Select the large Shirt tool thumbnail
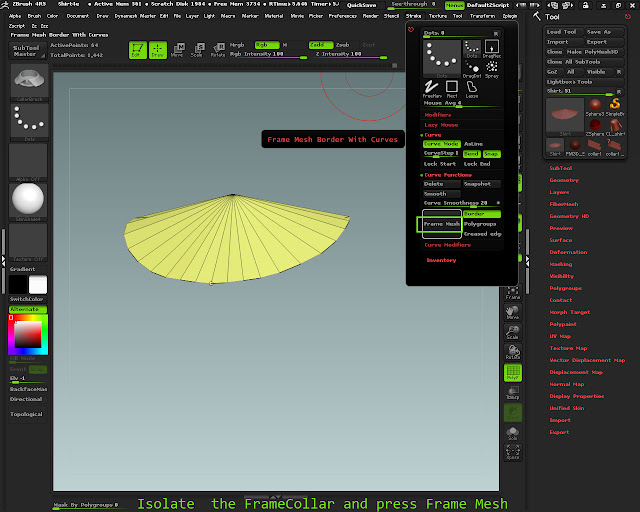 pos(564,117)
